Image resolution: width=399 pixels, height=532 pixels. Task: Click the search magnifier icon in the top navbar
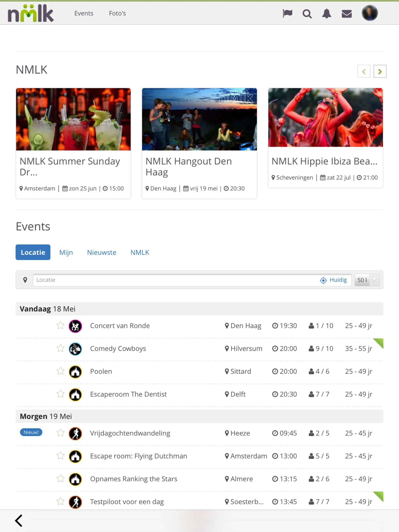click(307, 13)
